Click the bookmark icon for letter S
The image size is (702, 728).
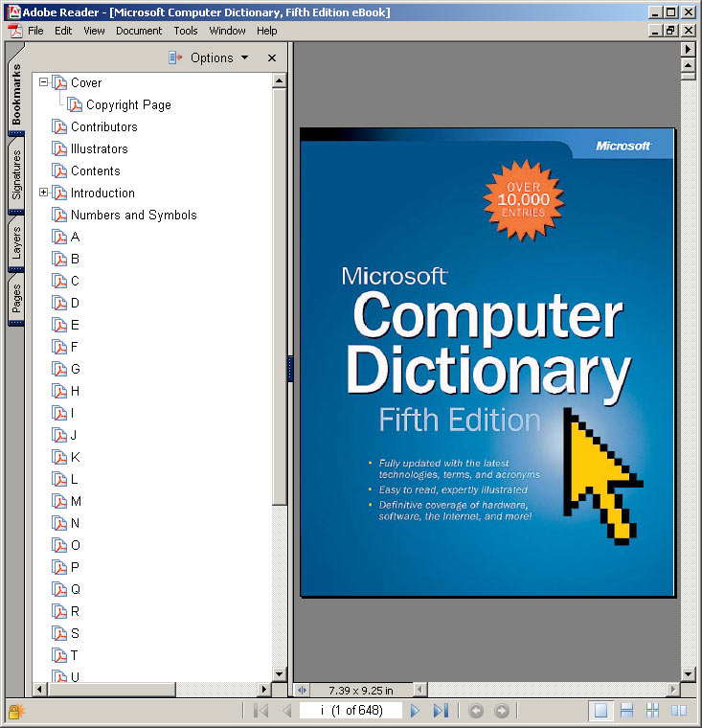pos(59,633)
